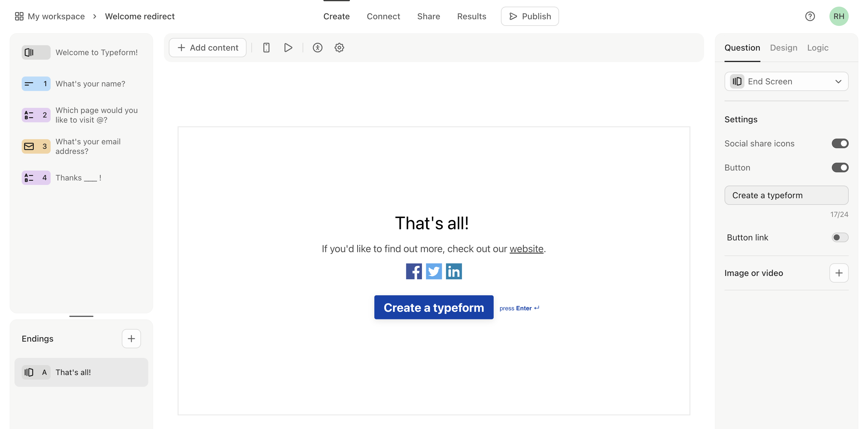Select question Which page would you like to visit
The image size is (868, 429).
click(81, 115)
